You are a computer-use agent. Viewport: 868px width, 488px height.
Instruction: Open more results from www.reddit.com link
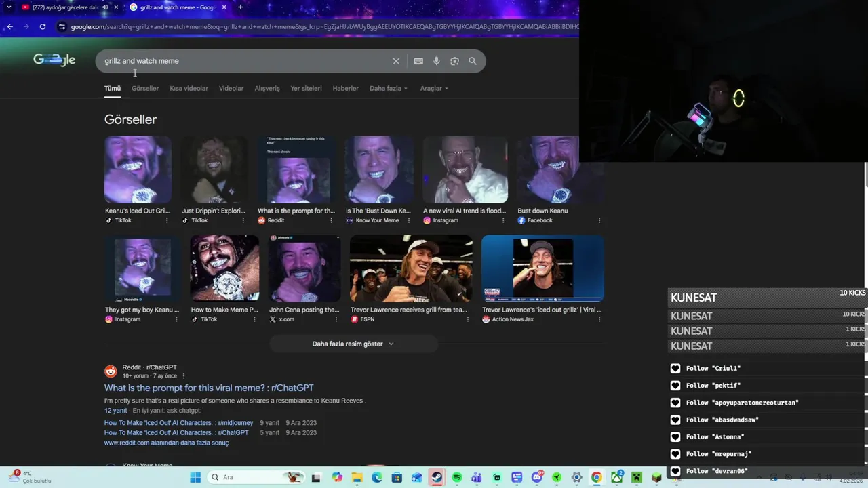click(x=166, y=443)
